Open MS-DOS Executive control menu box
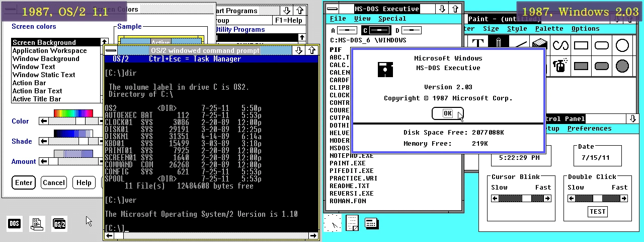 coord(332,9)
